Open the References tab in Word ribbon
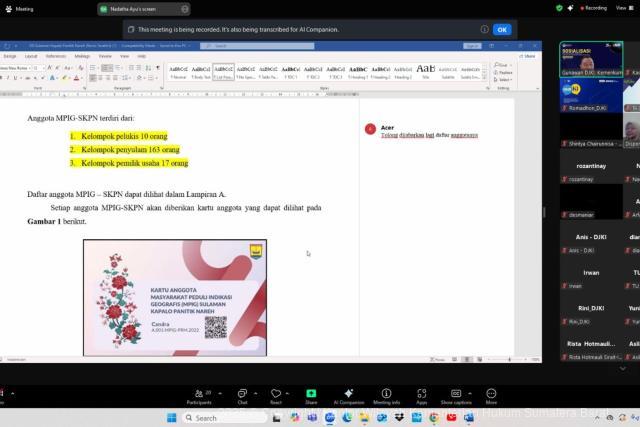 56,56
